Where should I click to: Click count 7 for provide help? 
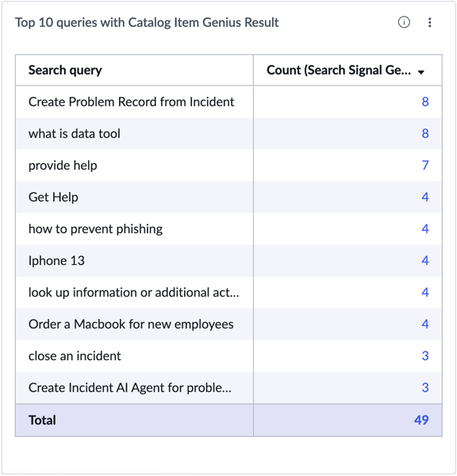[425, 165]
